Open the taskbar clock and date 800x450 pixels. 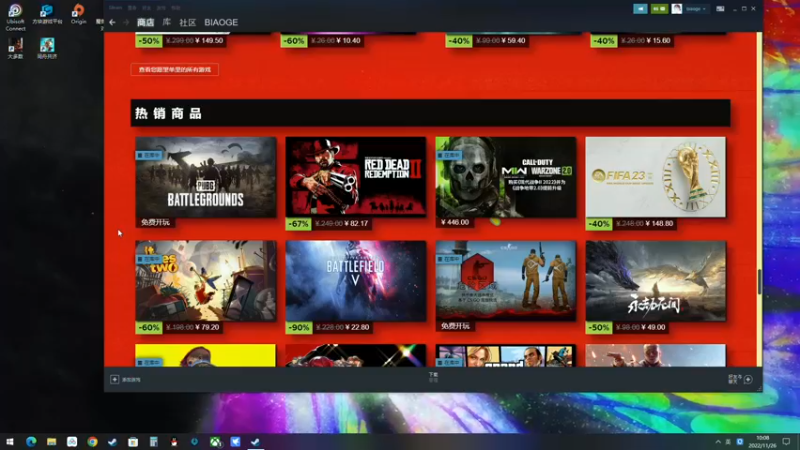click(x=763, y=441)
